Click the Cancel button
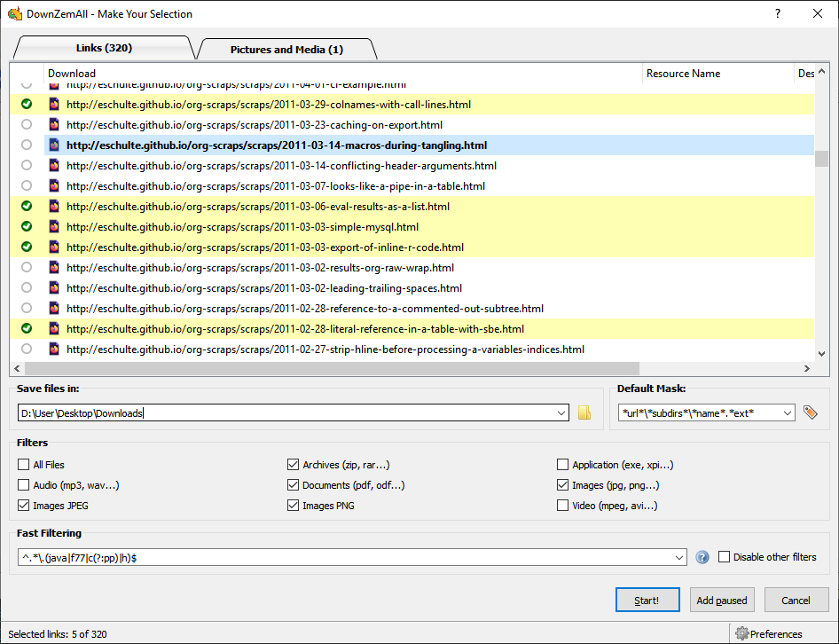Viewport: 839px width, 644px height. coord(796,600)
